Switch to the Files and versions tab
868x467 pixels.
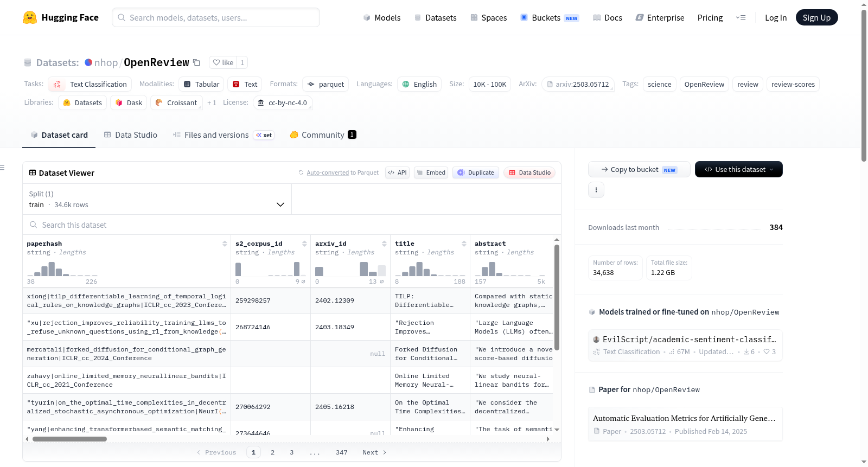point(223,135)
